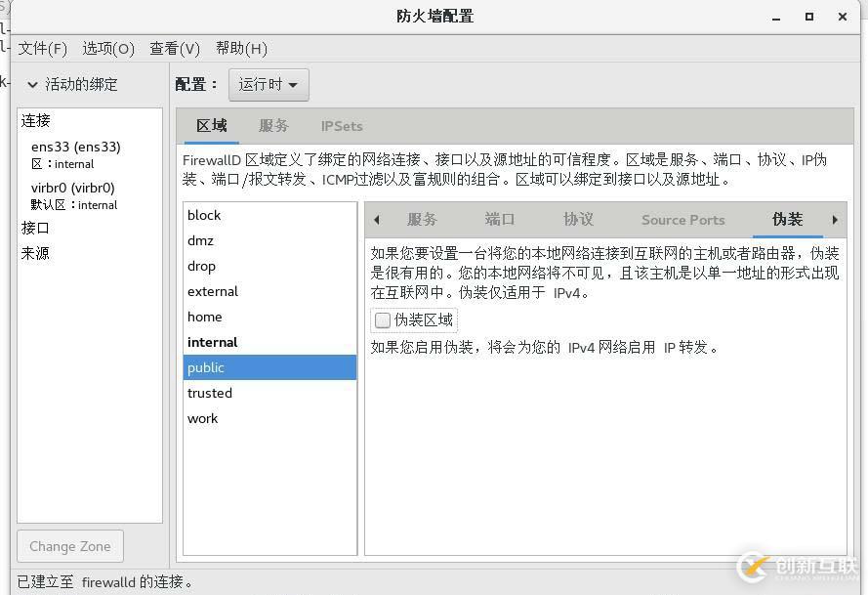Select the block zone

click(269, 215)
